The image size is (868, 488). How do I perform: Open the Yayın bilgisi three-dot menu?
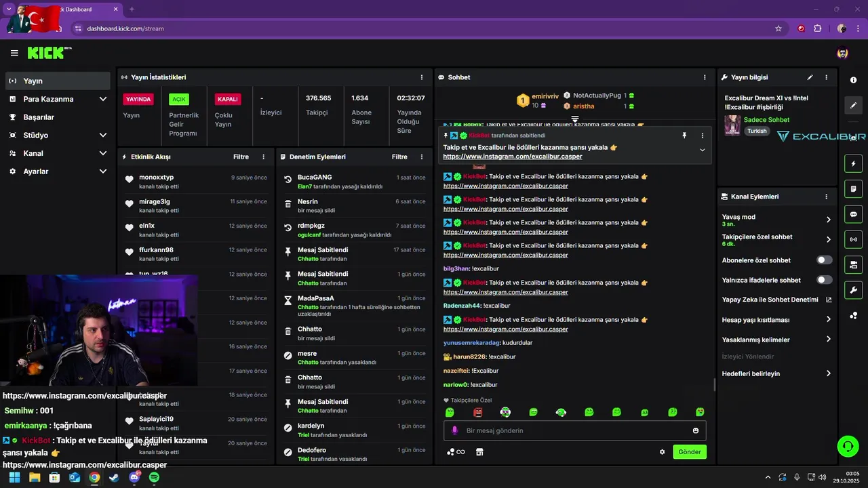pos(826,77)
